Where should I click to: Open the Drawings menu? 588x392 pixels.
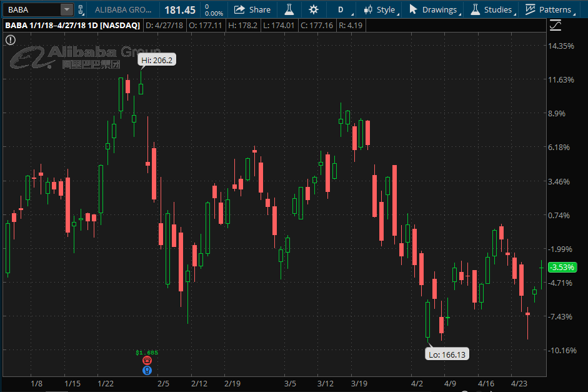coord(434,10)
